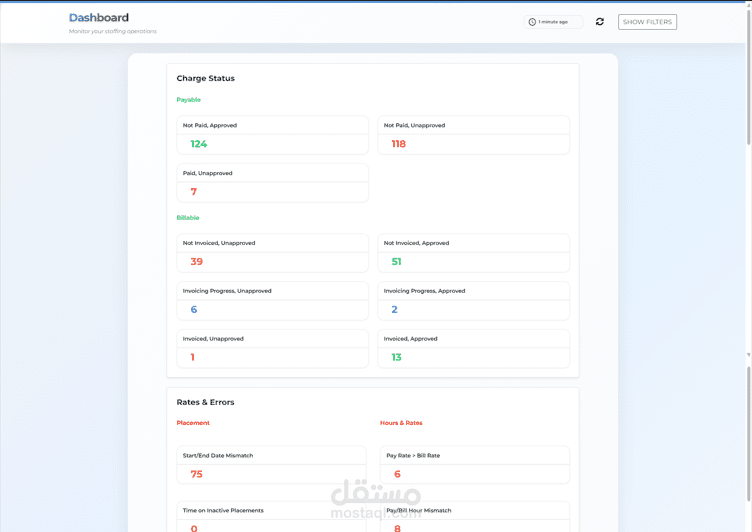Open the 'Not Paid, Approved' card

coord(272,135)
